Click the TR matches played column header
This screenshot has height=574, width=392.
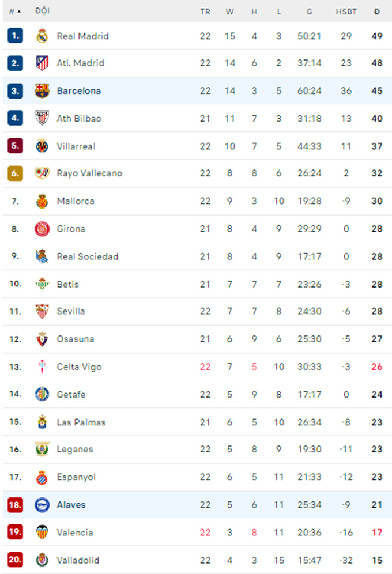coord(205,12)
